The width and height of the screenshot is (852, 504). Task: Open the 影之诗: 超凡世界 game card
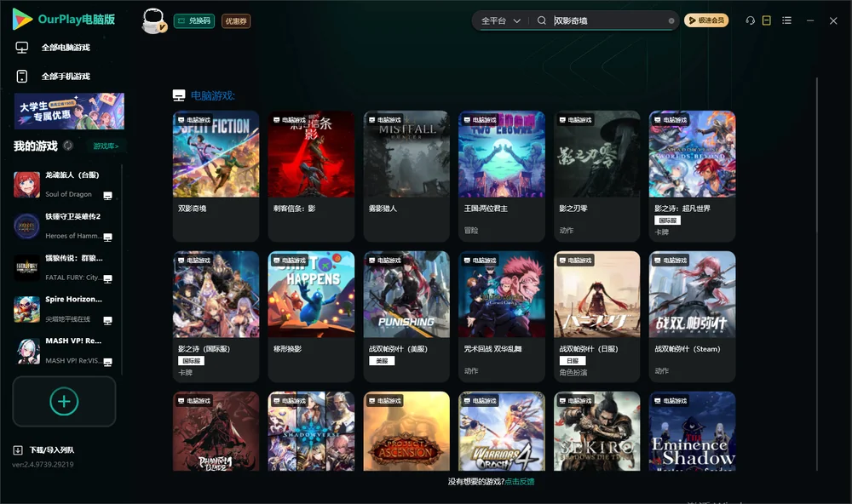pos(692,176)
